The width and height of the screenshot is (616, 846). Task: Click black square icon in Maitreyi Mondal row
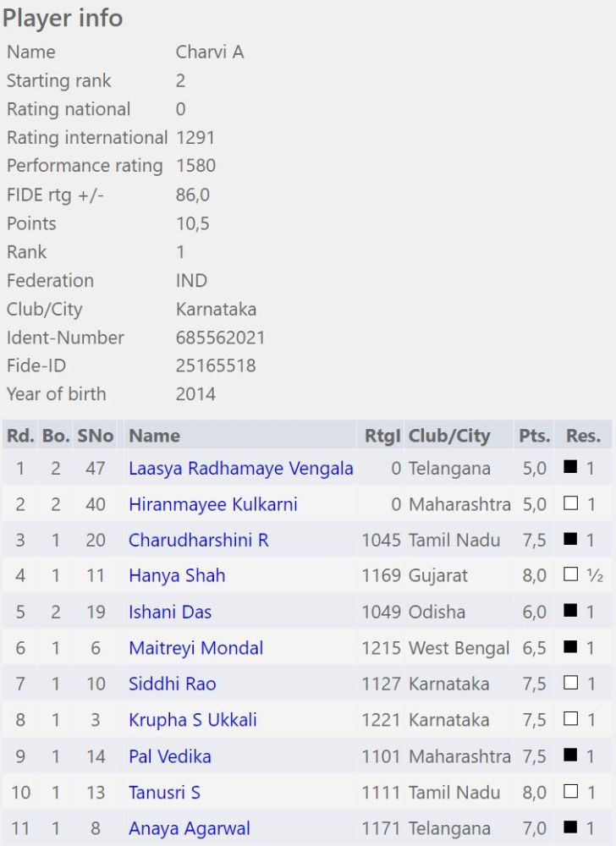570,648
